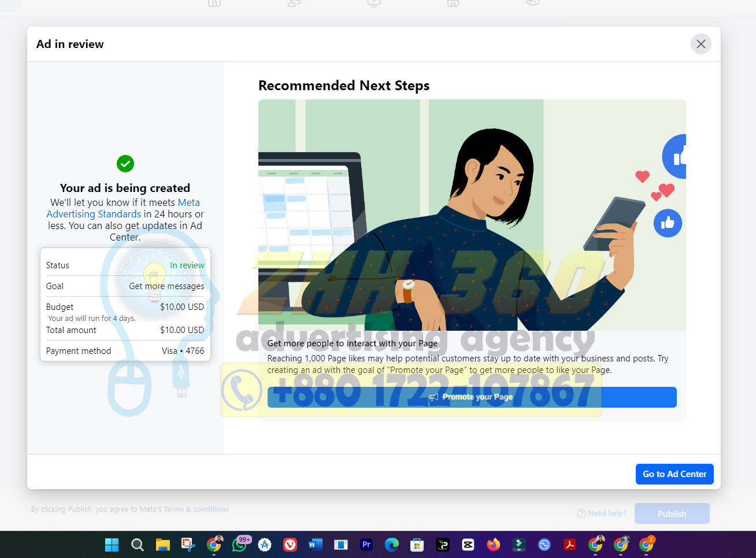756x558 pixels.
Task: Select 'Get more people to interact with your Page'
Action: 353,343
